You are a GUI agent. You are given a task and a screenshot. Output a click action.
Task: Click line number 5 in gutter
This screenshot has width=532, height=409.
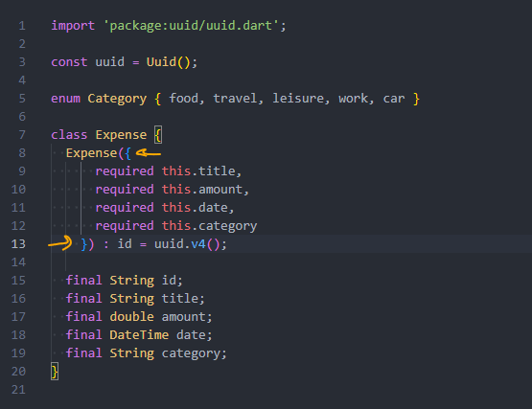(22, 99)
